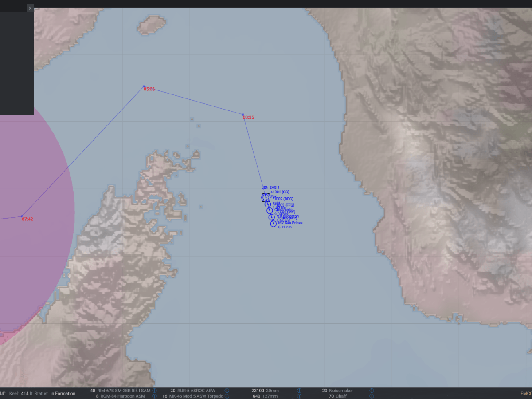Click the RGM-84 Harpoon ASM weapon entry

click(123, 396)
